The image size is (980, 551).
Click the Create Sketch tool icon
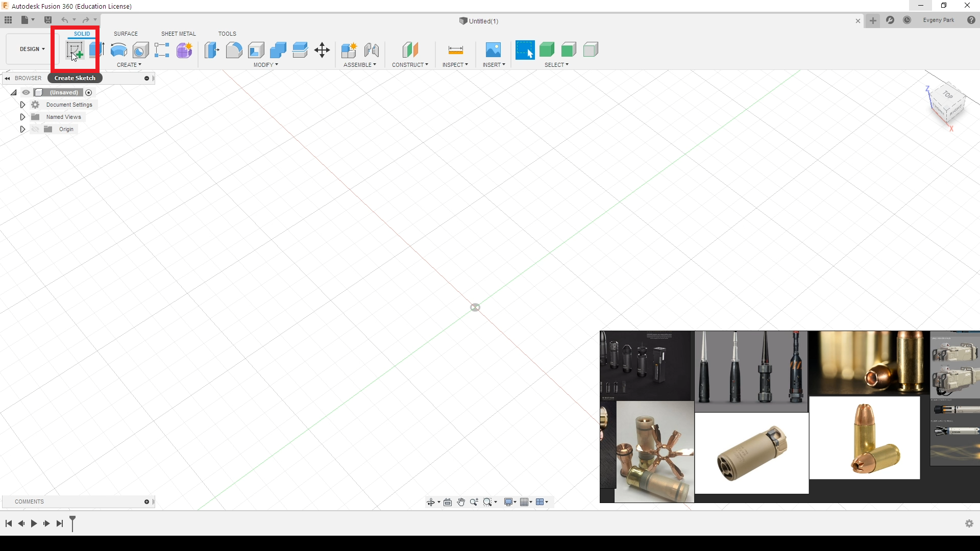(74, 51)
